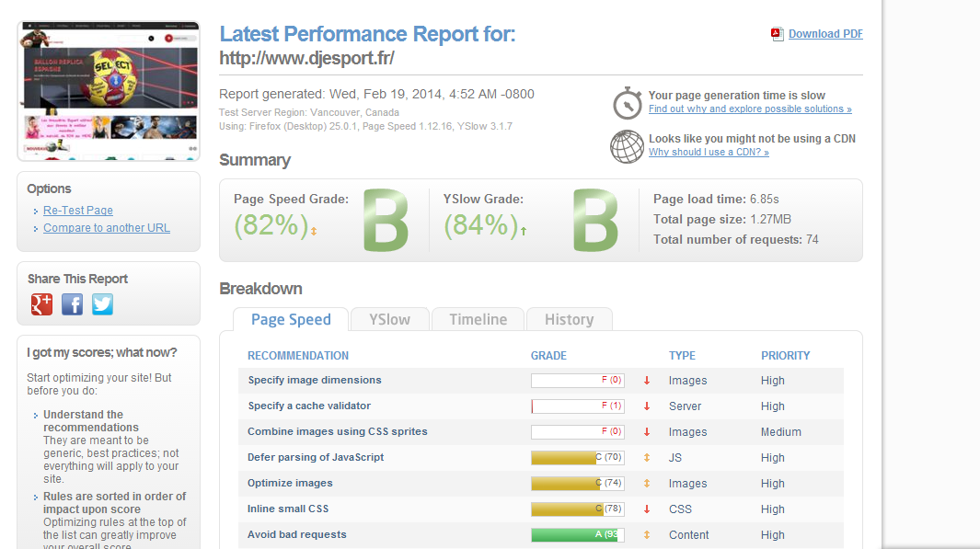The image size is (980, 549).
Task: Share report on Facebook
Action: click(72, 304)
